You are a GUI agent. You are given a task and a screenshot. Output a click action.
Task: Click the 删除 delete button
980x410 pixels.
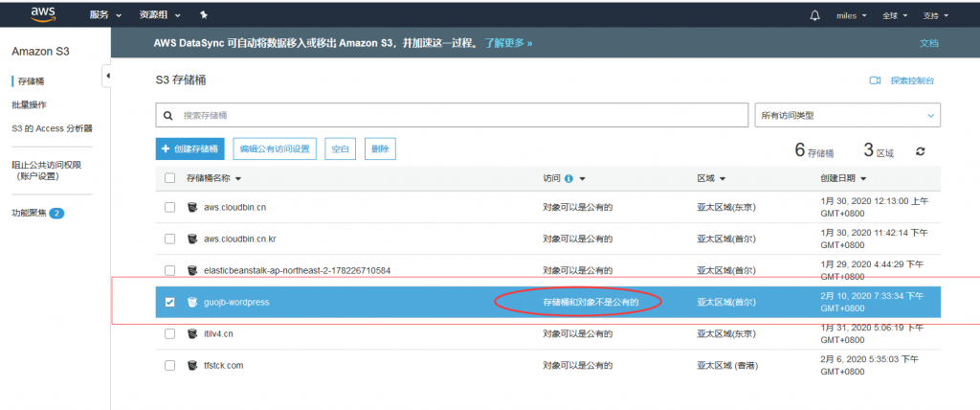point(380,149)
